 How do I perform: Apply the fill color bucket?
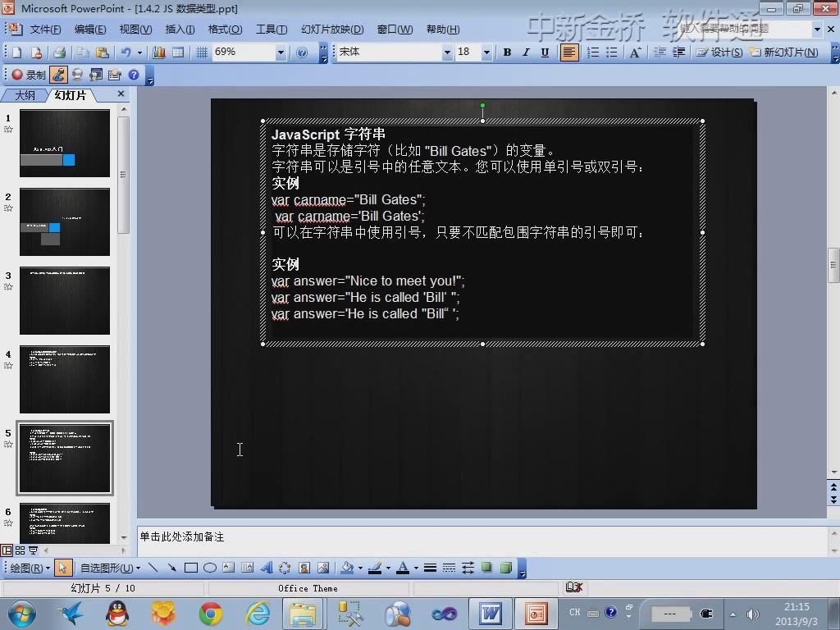[x=347, y=568]
